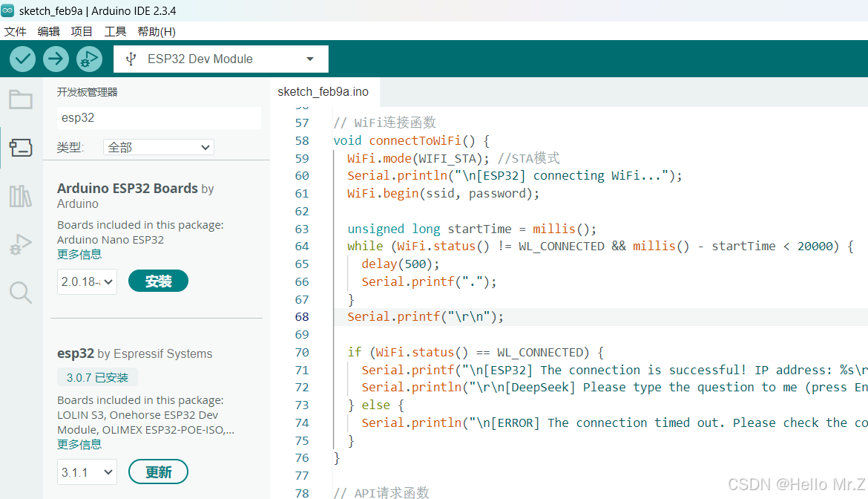The width and height of the screenshot is (868, 499).
Task: Click the IP address printf line 71
Action: point(614,370)
